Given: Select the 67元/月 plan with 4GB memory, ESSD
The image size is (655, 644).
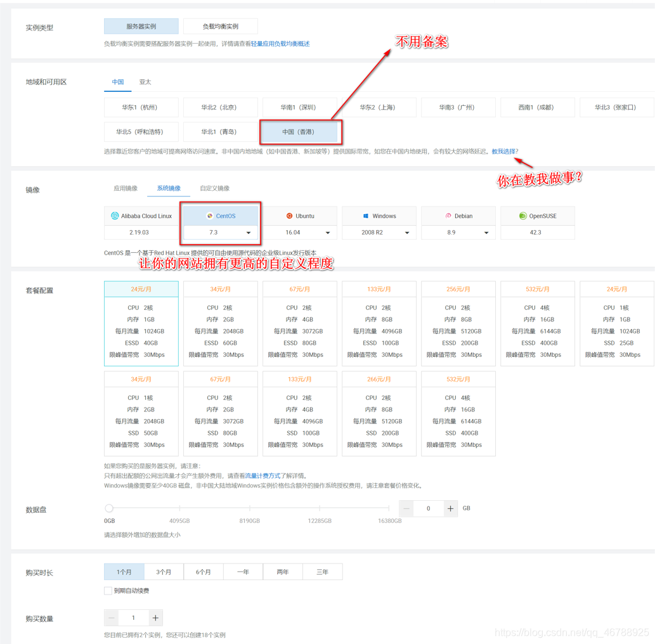Looking at the screenshot, I should pyautogui.click(x=300, y=324).
